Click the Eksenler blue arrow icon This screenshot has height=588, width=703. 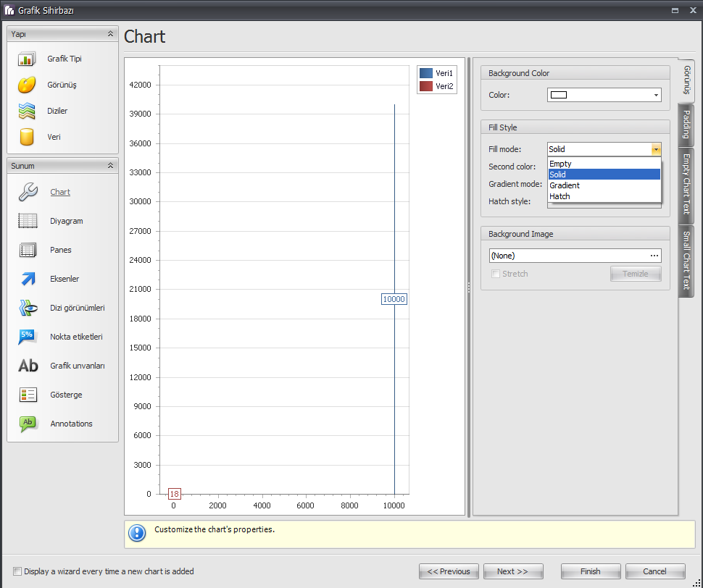coord(28,279)
